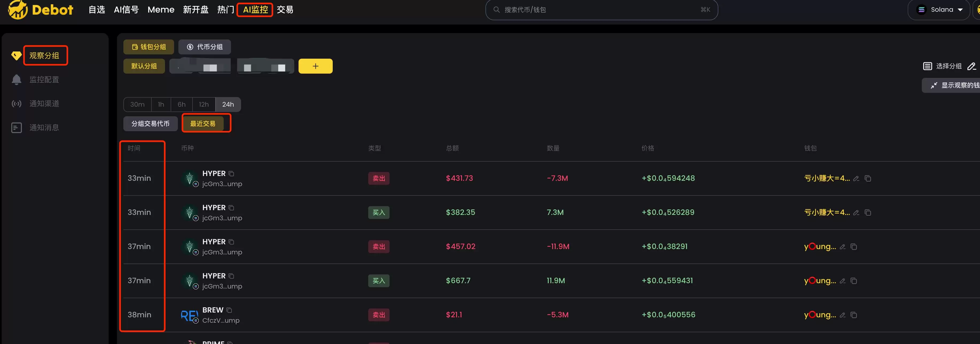The width and height of the screenshot is (980, 344).
Task: Focus the 搜索代币/钱包 search field
Action: point(601,10)
